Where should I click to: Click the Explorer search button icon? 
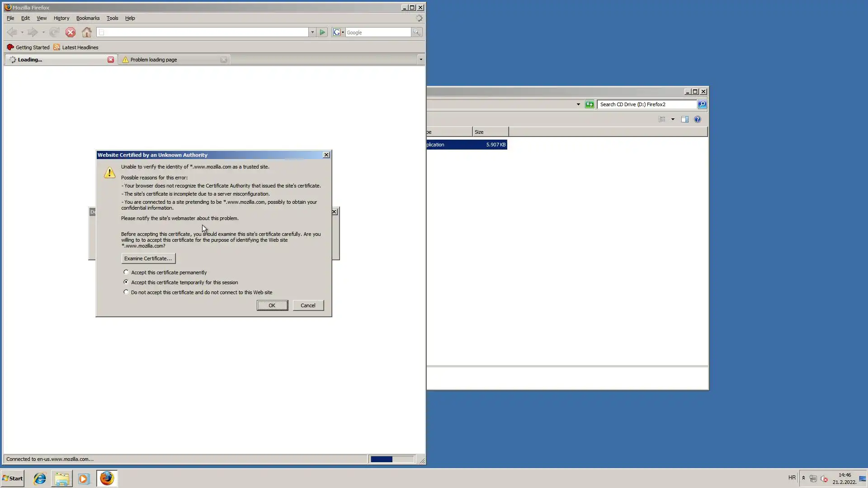(702, 104)
